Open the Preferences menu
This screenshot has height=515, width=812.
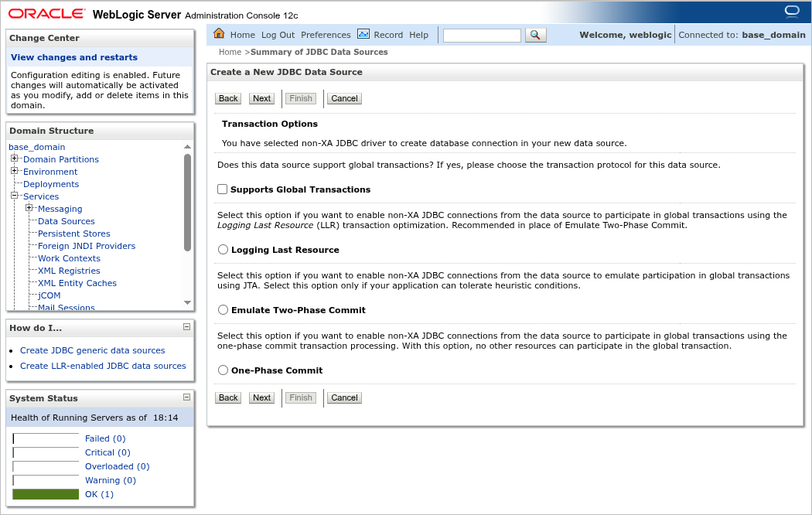326,34
